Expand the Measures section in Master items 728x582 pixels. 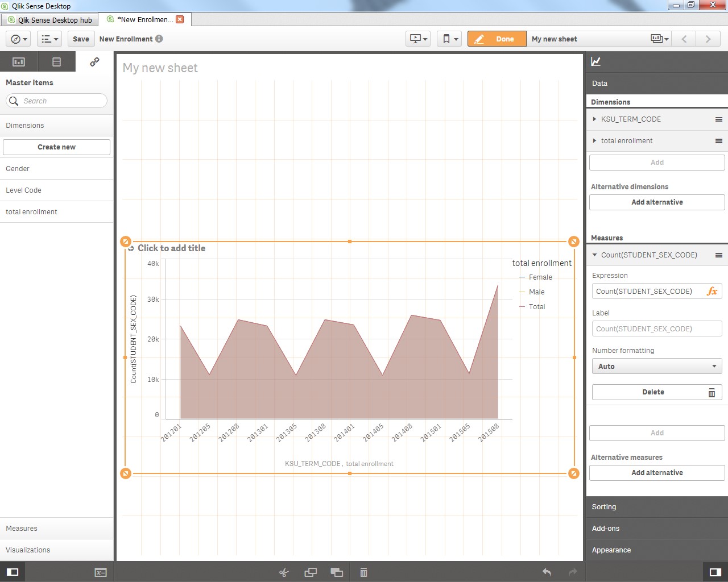point(56,529)
